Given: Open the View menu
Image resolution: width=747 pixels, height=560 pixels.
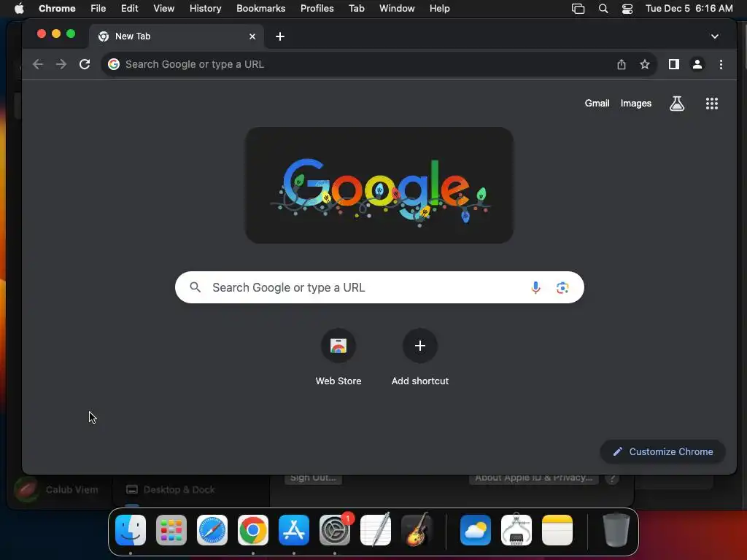Looking at the screenshot, I should 163,9.
